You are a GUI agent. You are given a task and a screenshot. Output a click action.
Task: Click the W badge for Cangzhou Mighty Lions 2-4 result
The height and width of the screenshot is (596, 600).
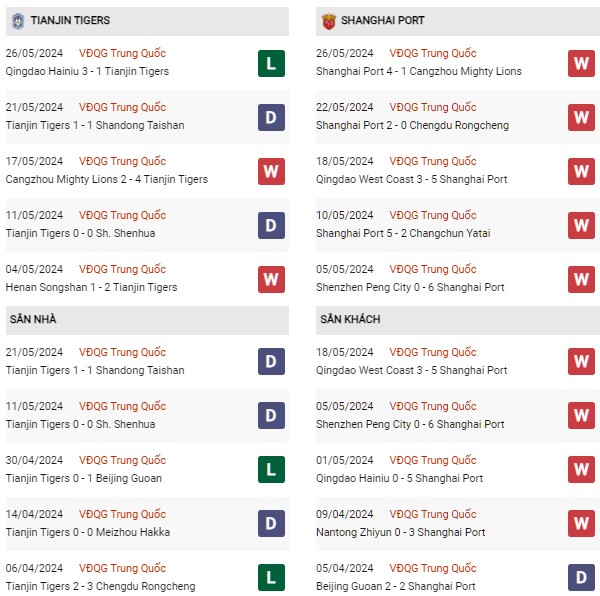[271, 171]
